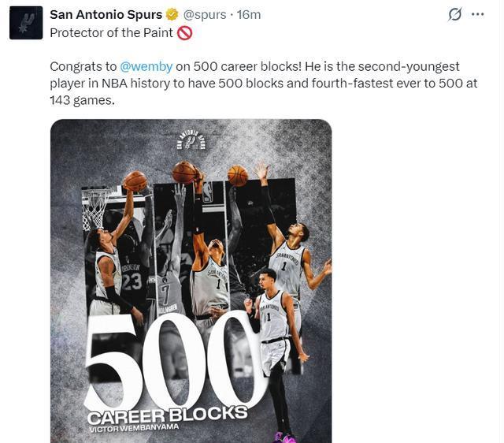Click the 16m post timestamp

(x=249, y=14)
